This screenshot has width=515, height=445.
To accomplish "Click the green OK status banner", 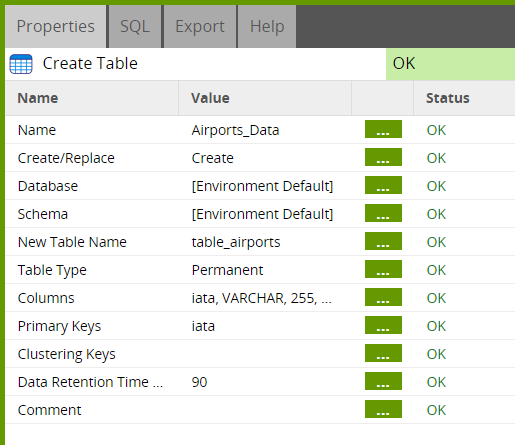I will coord(450,64).
